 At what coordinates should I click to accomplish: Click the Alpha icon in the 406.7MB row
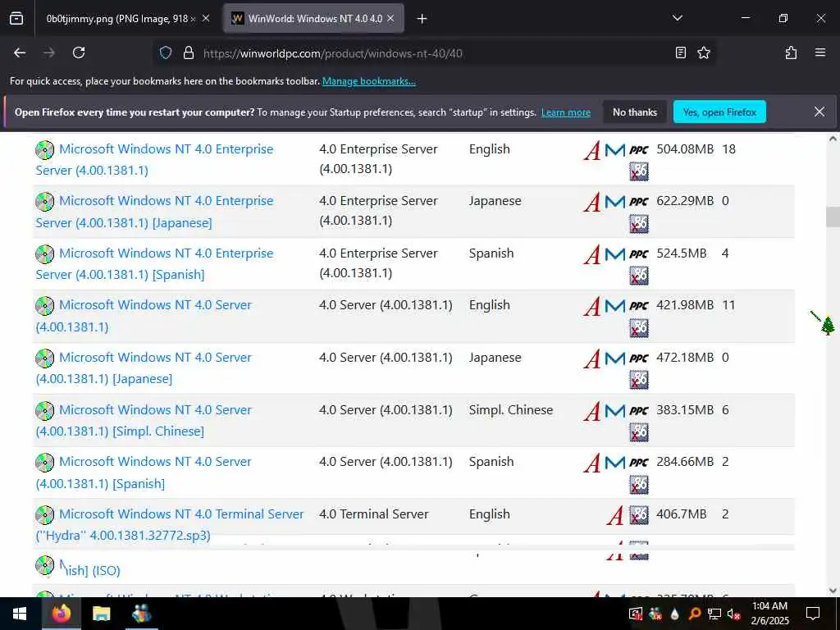pyautogui.click(x=615, y=515)
